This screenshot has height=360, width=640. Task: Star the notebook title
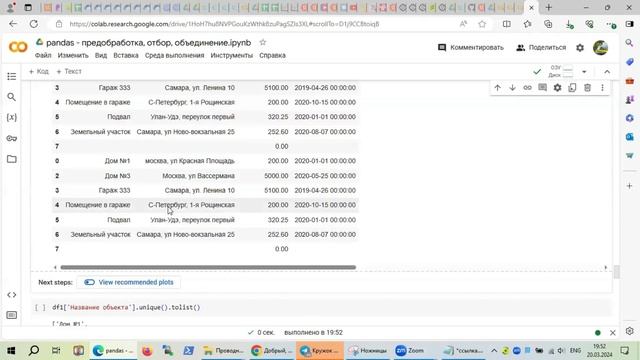tap(263, 42)
